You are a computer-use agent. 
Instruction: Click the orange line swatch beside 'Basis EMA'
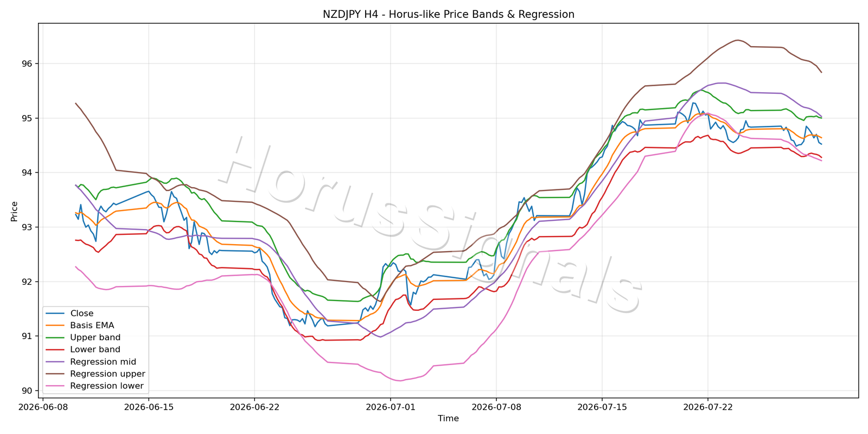coord(55,325)
